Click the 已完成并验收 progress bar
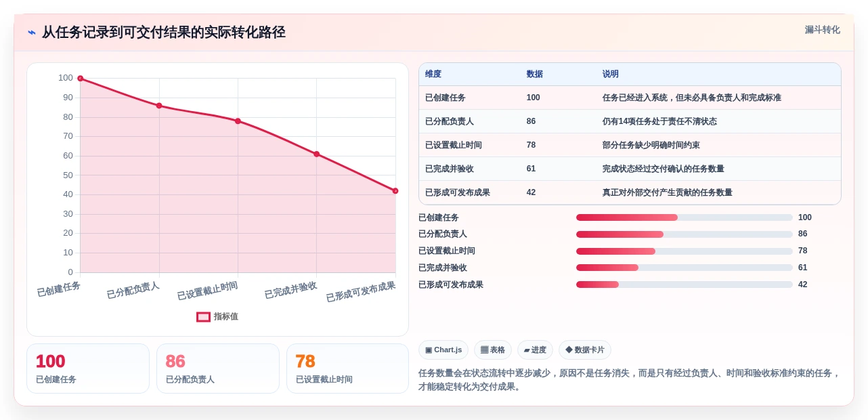868x420 pixels. click(685, 268)
